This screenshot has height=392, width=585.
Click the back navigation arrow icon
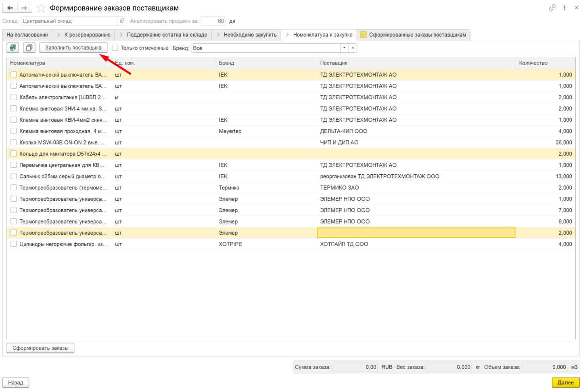click(10, 8)
